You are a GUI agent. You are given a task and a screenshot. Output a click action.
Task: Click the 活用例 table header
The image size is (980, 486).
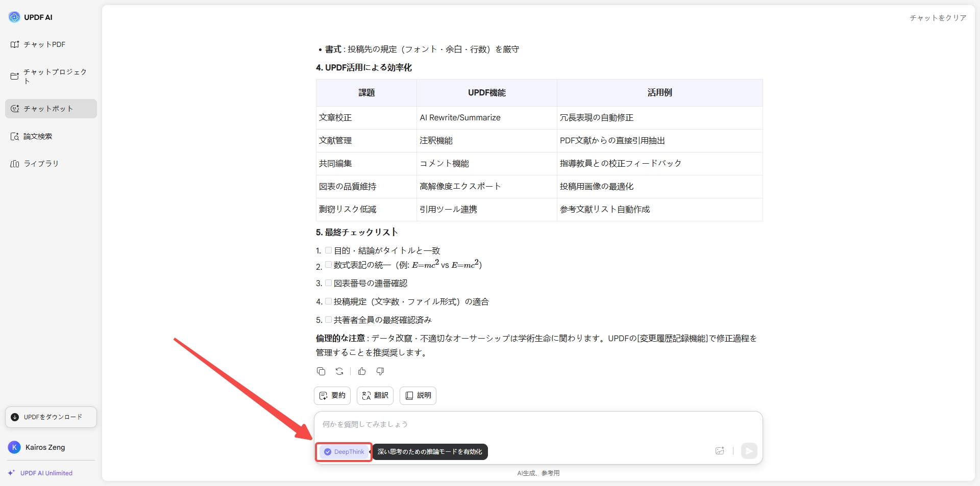click(x=660, y=93)
